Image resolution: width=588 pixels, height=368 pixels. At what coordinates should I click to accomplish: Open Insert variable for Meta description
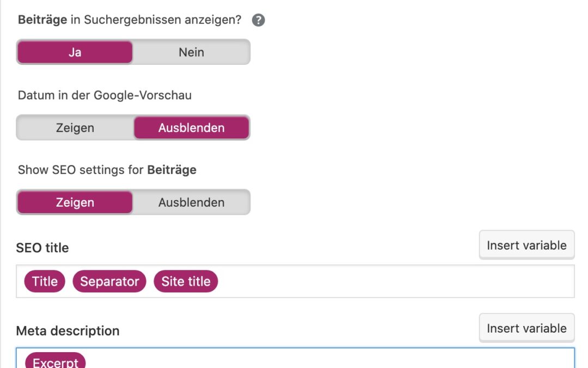(526, 328)
